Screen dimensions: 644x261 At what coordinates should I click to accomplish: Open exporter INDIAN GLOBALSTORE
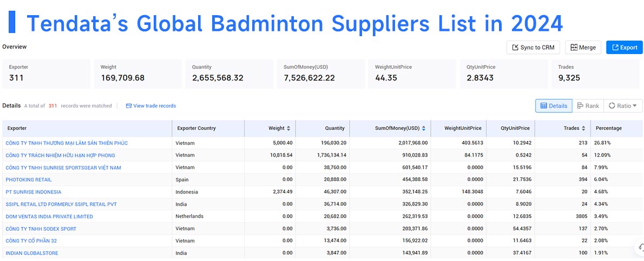[x=32, y=253]
